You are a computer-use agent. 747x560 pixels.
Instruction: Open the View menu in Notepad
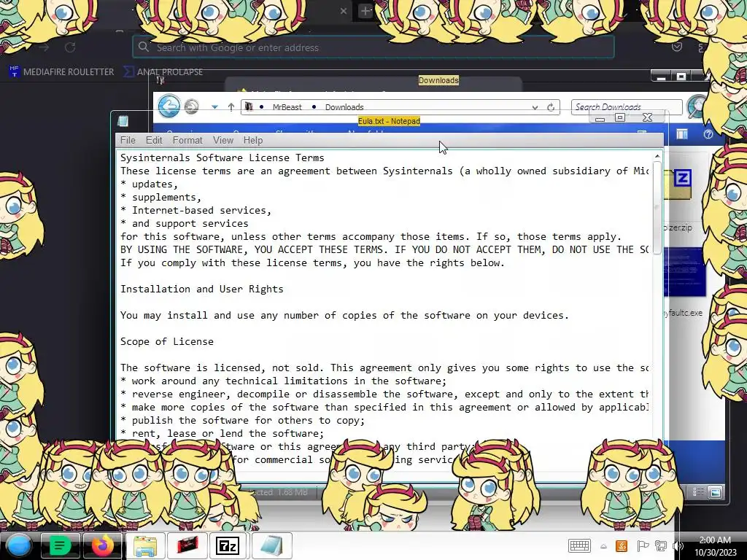223,140
